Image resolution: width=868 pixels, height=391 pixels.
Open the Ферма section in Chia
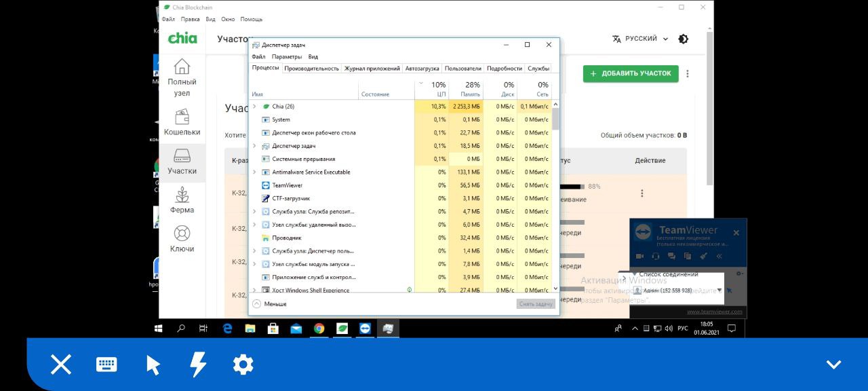pyautogui.click(x=182, y=200)
